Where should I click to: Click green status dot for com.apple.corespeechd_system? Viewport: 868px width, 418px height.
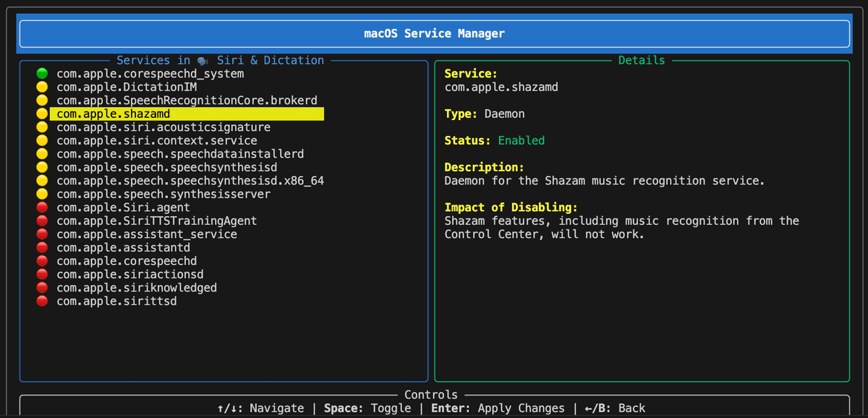click(x=42, y=74)
